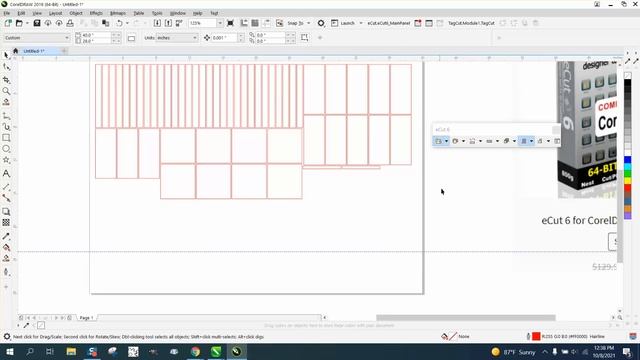The width and height of the screenshot is (640, 360).
Task: Click the Welcome screen home button
Action: point(16,51)
